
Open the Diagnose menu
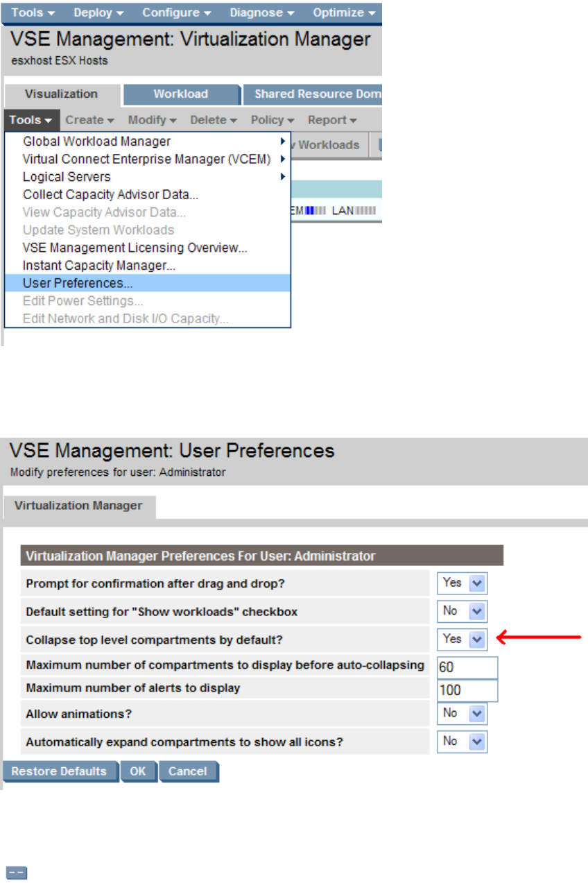pos(262,12)
